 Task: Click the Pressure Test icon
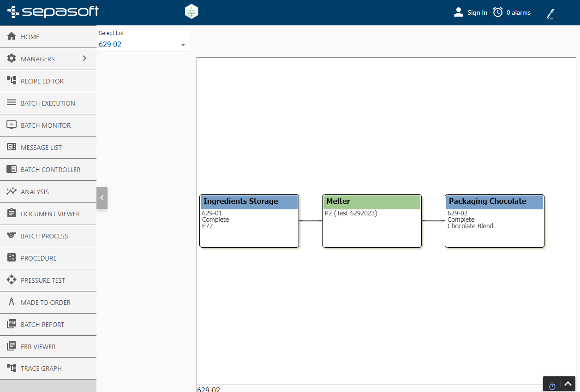coord(12,280)
